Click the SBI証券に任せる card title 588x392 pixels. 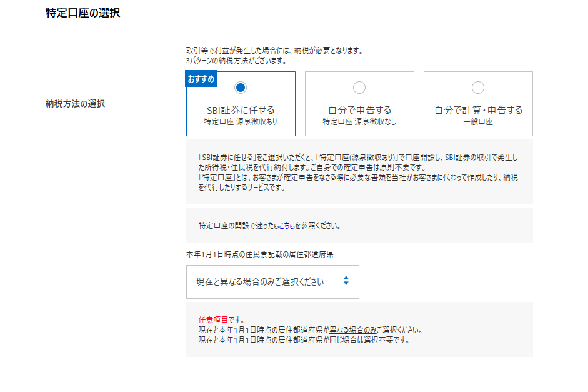[241, 110]
